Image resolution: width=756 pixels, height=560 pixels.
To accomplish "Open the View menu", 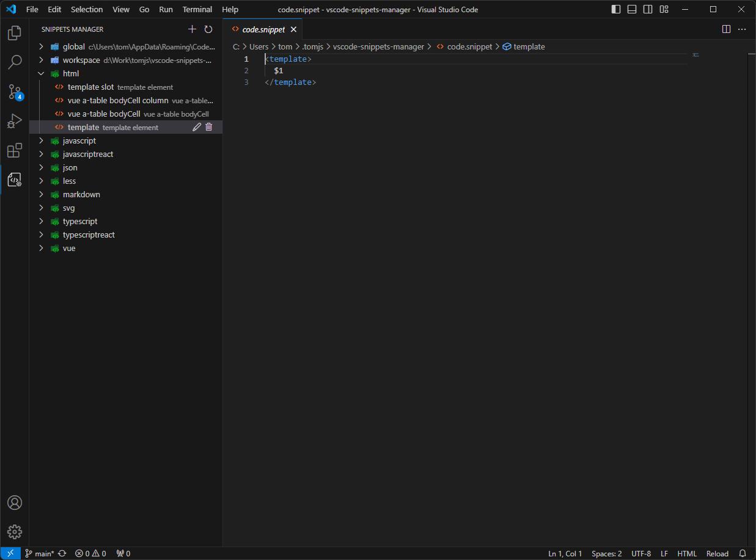I will tap(121, 9).
